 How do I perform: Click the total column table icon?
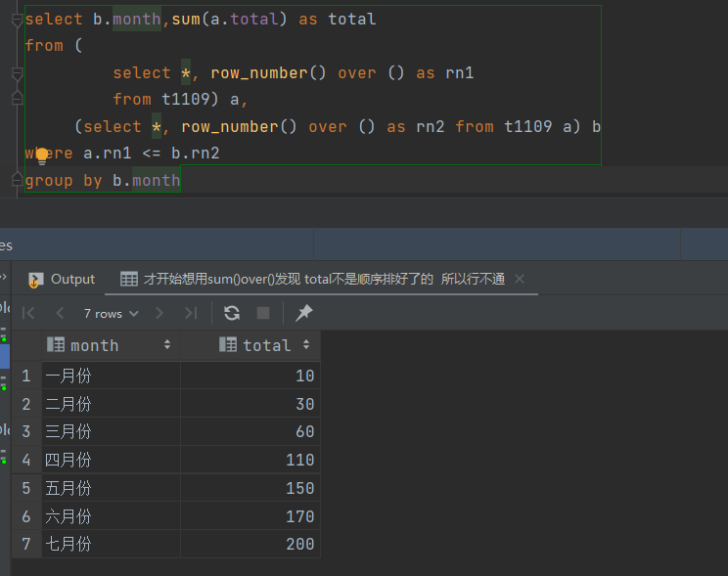pos(228,344)
